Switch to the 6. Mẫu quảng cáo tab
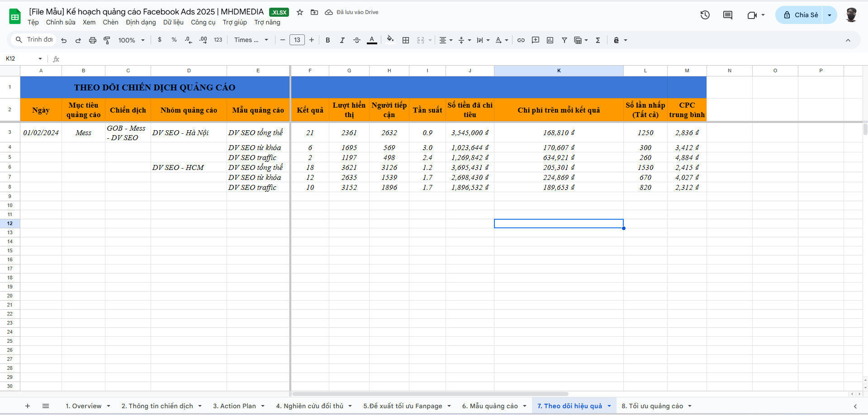 click(x=494, y=406)
